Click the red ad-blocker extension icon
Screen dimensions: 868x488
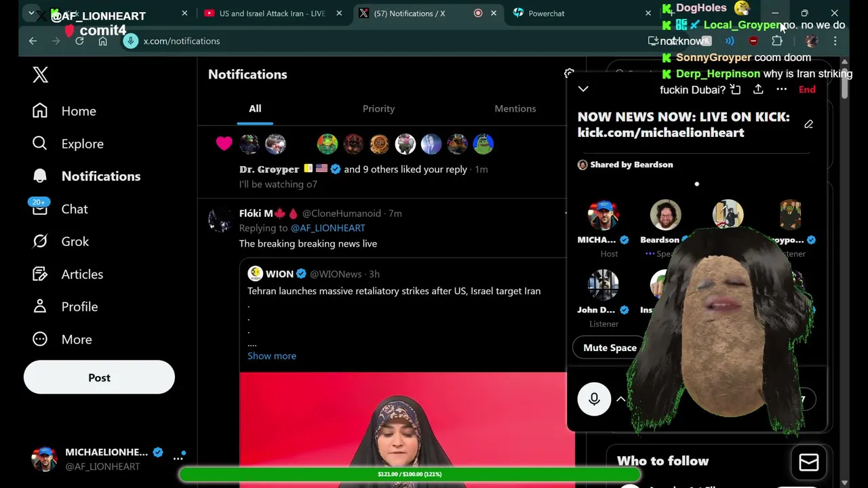[753, 41]
